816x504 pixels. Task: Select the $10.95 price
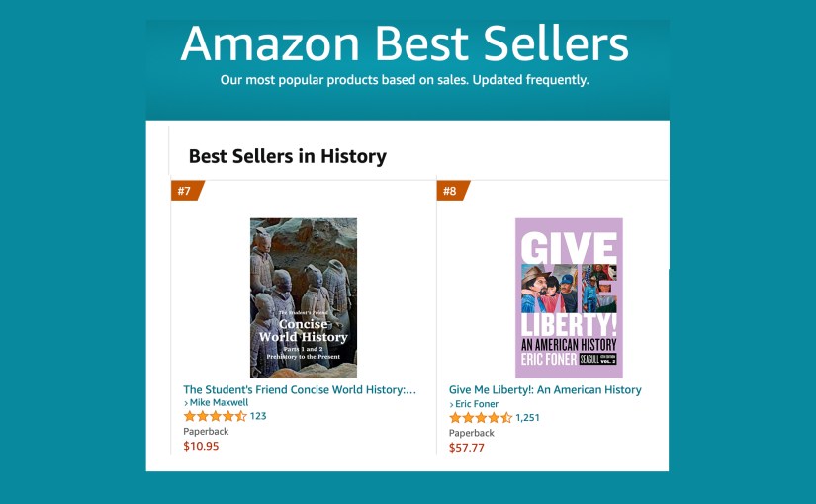pyautogui.click(x=201, y=446)
